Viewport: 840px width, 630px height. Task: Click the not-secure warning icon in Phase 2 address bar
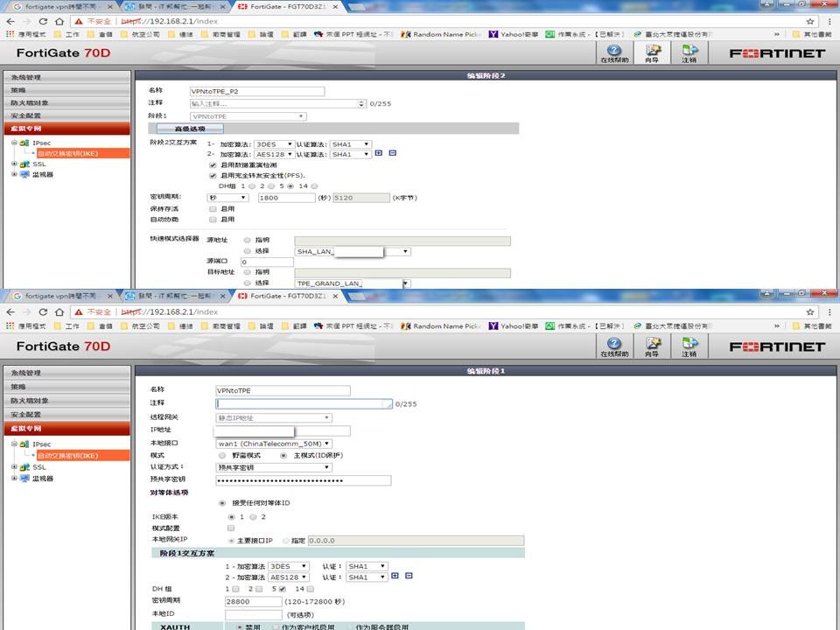tap(79, 21)
